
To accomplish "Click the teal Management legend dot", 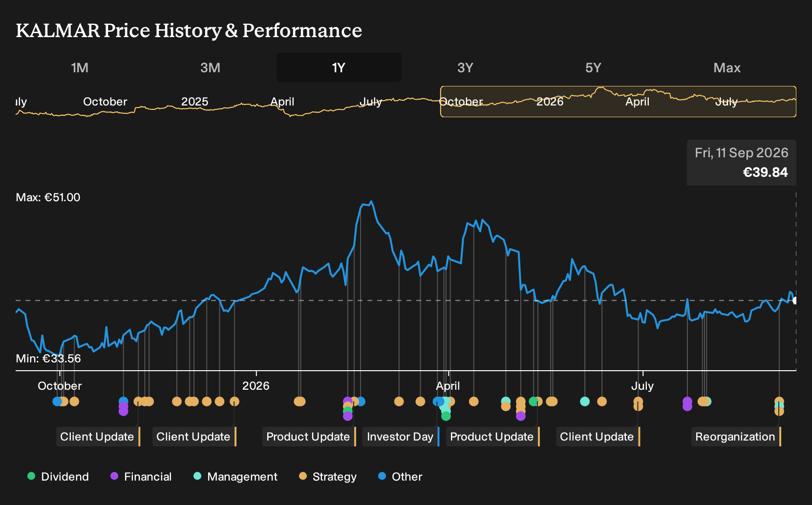I will click(x=197, y=476).
